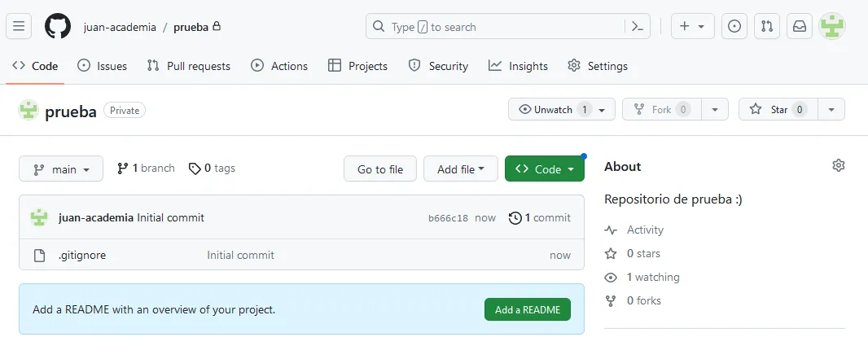This screenshot has width=868, height=337.
Task: Switch to the Issues tab
Action: (103, 66)
